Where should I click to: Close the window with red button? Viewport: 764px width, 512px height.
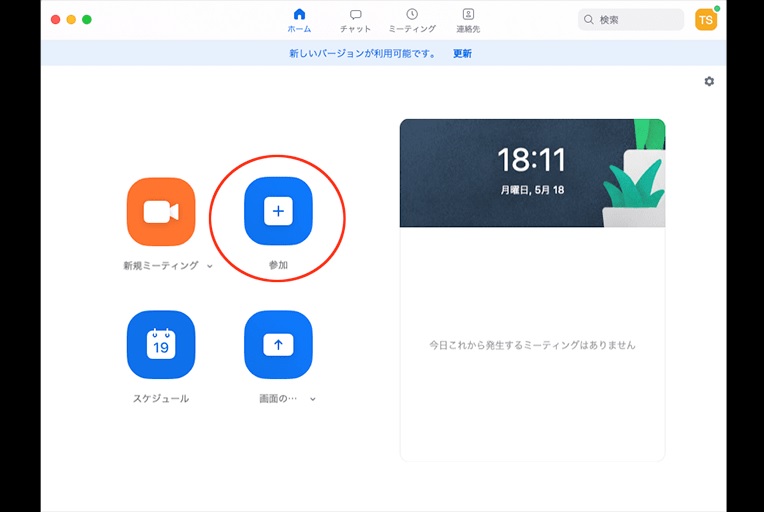56,19
